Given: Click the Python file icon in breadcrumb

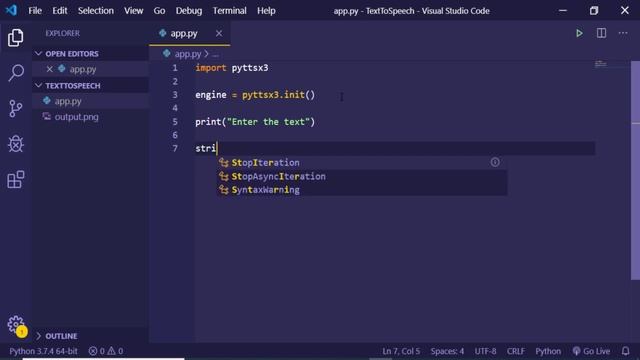Looking at the screenshot, I should click(x=167, y=53).
